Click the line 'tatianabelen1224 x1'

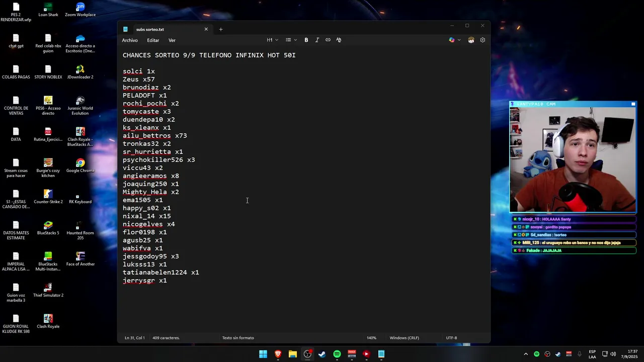click(x=161, y=273)
